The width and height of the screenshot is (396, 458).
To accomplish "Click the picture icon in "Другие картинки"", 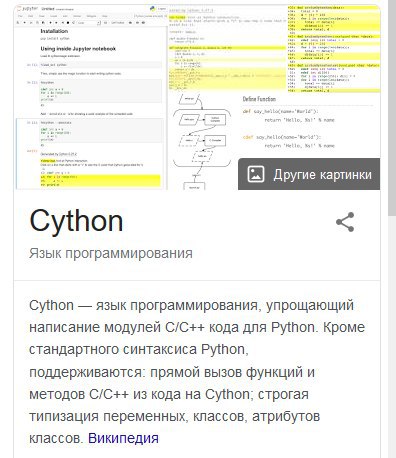I will tap(256, 174).
